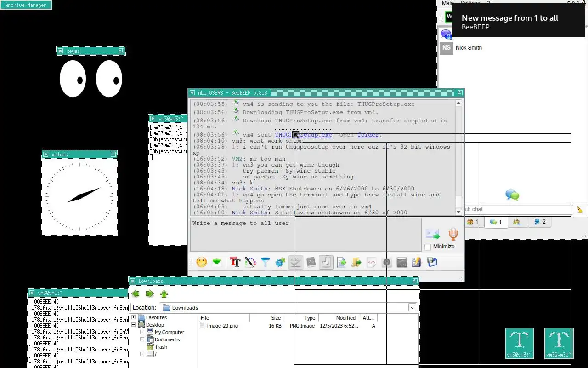Expand the root / tree node
Viewport: 588px width, 368px height.
[142, 354]
